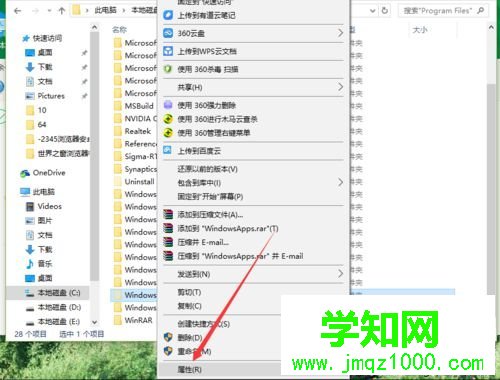The width and height of the screenshot is (500, 380).
Task: Select 快速访问 in the sidebar
Action: point(47,38)
